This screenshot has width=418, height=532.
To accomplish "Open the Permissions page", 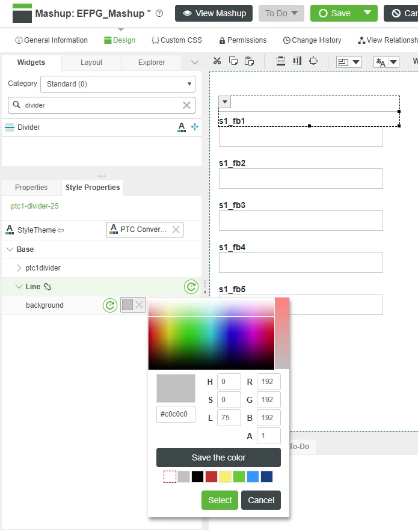I will pyautogui.click(x=242, y=40).
